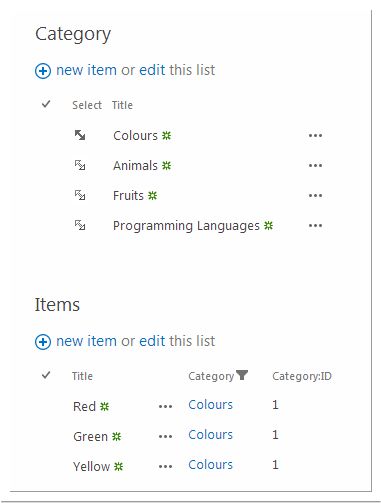Click the plus icon in Items list
The image size is (381, 503).
[x=43, y=342]
